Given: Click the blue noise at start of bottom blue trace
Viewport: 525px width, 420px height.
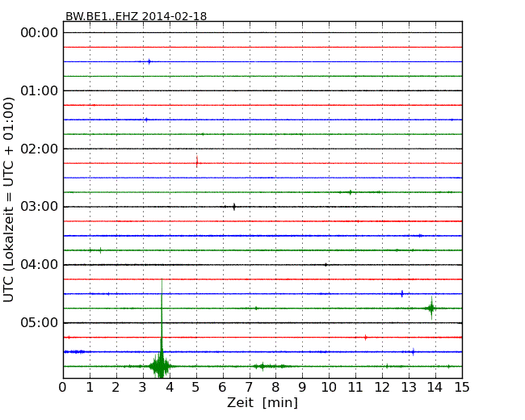Looking at the screenshot, I should [x=75, y=351].
